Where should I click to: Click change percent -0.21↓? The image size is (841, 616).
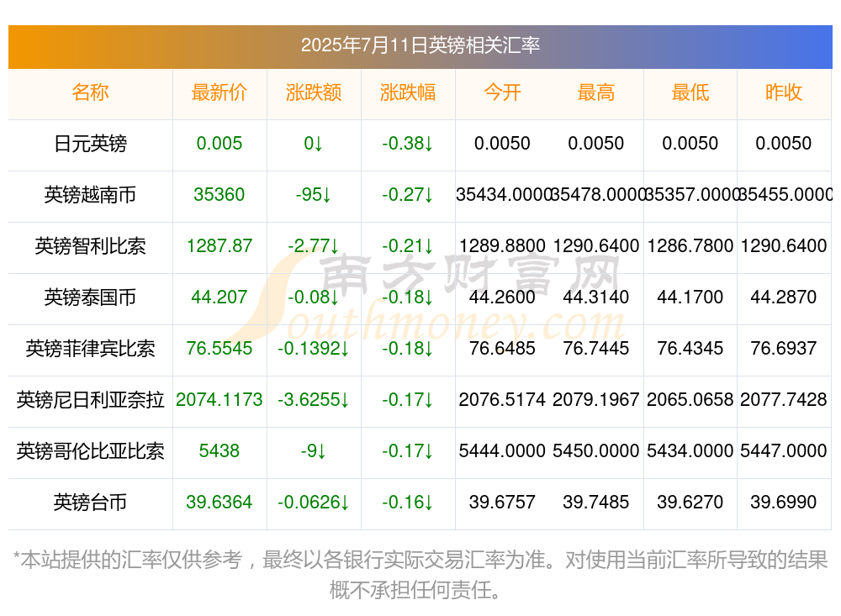(x=408, y=246)
